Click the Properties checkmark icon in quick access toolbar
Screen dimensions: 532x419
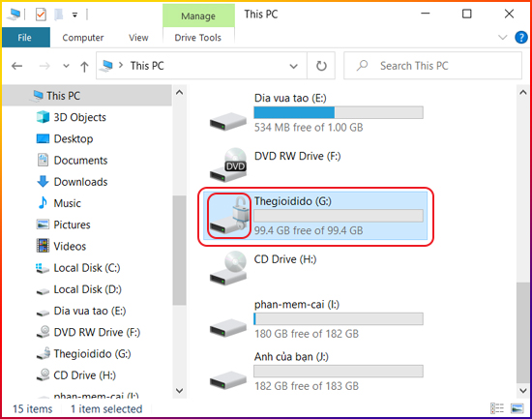[x=41, y=15]
